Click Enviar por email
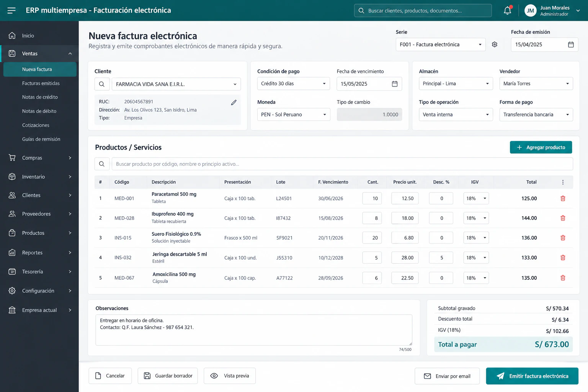Image resolution: width=588 pixels, height=392 pixels. tap(447, 376)
